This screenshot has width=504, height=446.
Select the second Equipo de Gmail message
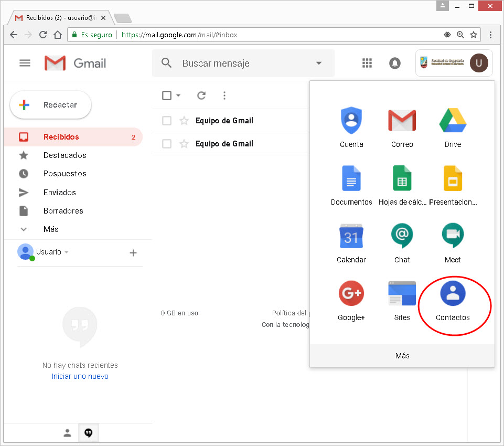166,143
